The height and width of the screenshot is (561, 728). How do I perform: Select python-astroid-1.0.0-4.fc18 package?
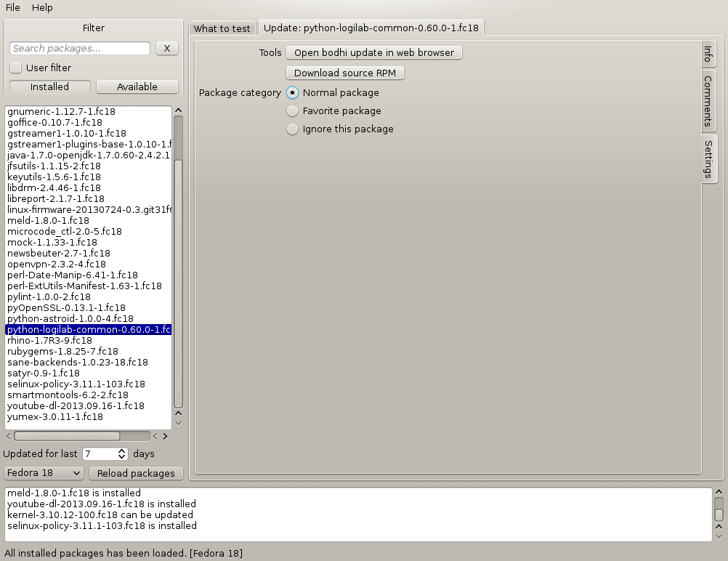pos(88,319)
